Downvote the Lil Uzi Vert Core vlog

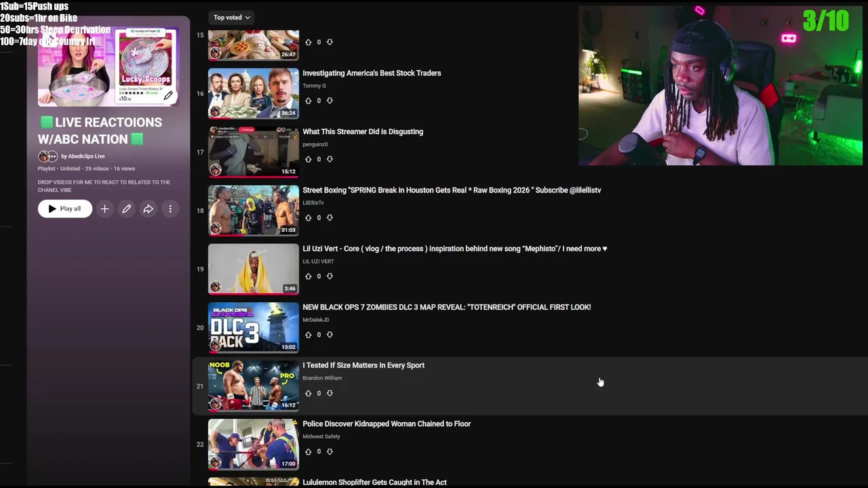pyautogui.click(x=330, y=276)
